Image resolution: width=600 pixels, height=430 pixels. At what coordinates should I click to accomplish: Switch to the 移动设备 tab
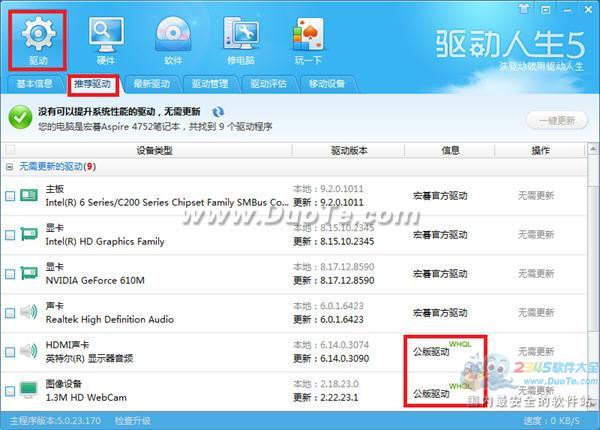(x=327, y=84)
